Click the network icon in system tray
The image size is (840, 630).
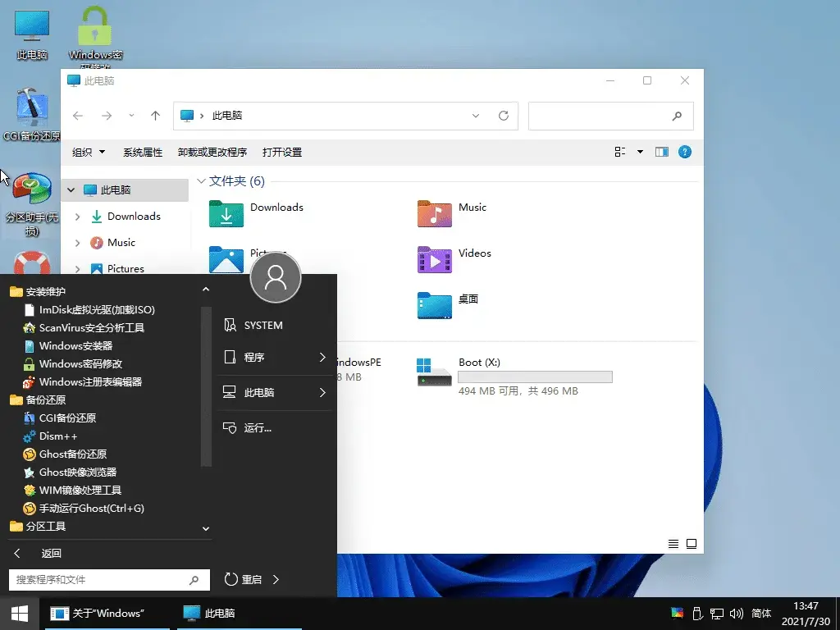716,614
